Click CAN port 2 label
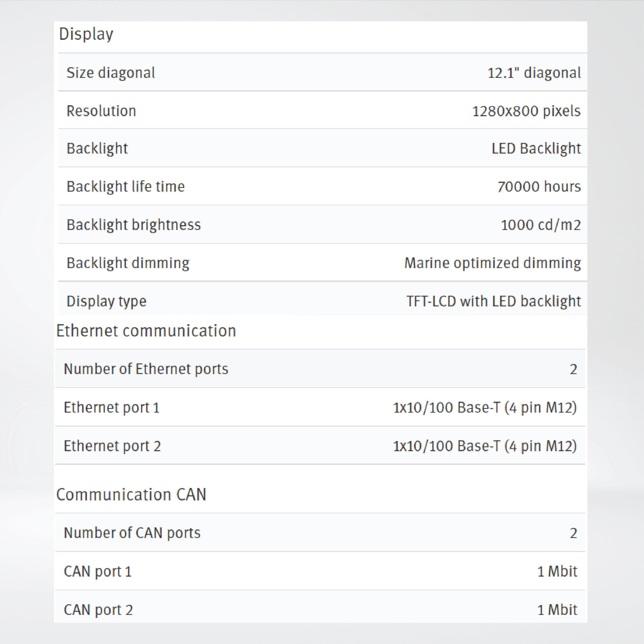The height and width of the screenshot is (644, 644). point(98,610)
